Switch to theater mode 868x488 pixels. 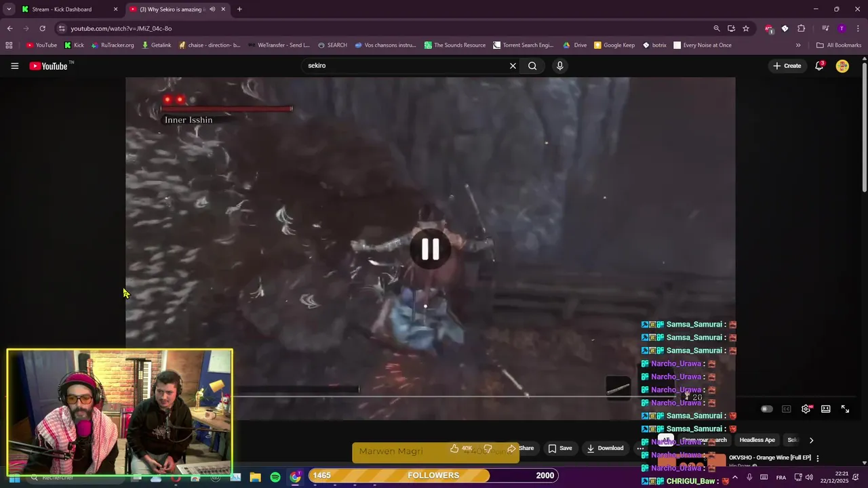826,409
